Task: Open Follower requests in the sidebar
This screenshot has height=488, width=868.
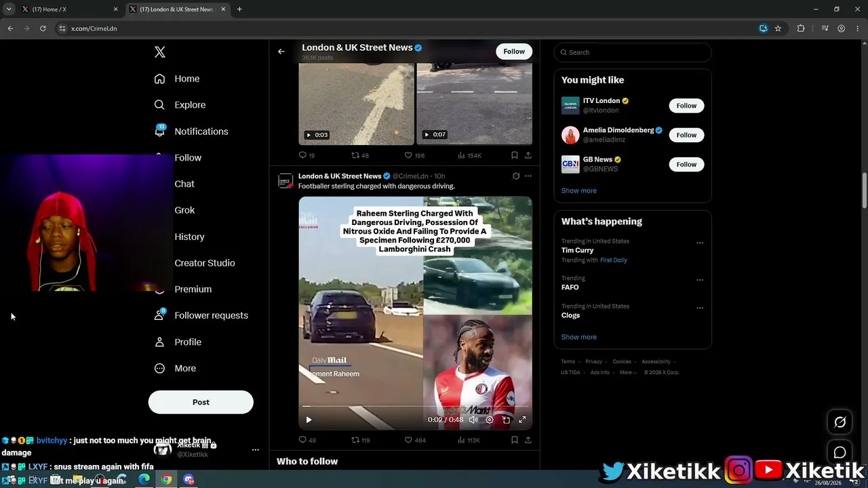Action: pos(201,316)
